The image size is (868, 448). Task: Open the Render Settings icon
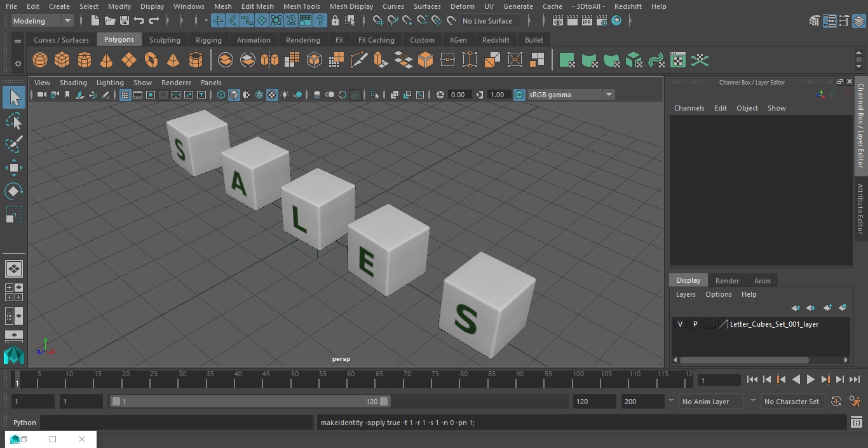tap(602, 21)
